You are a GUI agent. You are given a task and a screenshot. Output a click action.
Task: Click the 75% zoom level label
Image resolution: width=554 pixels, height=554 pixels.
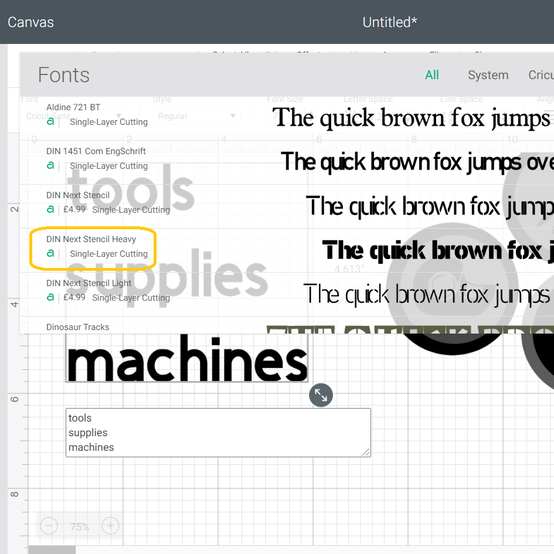point(79,527)
